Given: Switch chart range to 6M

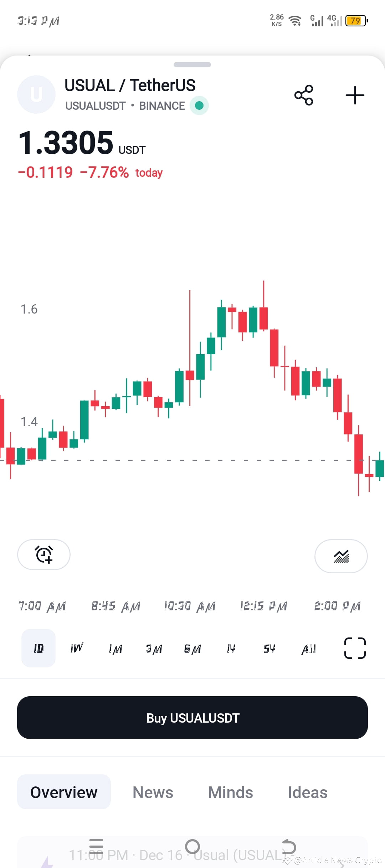Looking at the screenshot, I should tap(192, 648).
